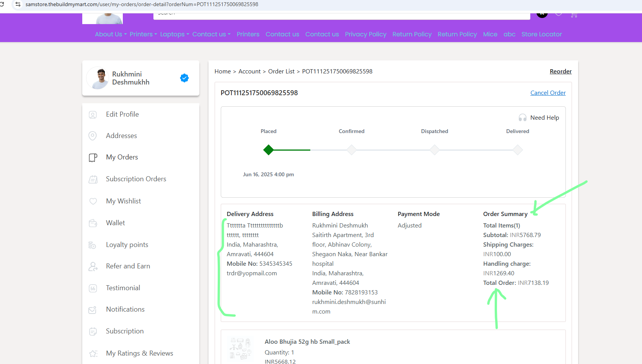Expand the About Us dropdown
Viewport: 642px width, 364px height.
[111, 34]
